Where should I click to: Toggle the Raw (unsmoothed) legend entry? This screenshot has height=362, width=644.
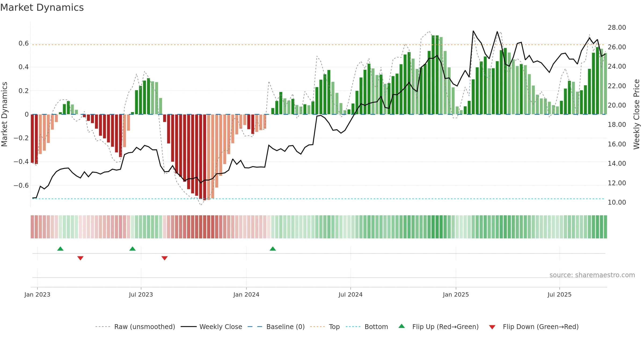135,327
